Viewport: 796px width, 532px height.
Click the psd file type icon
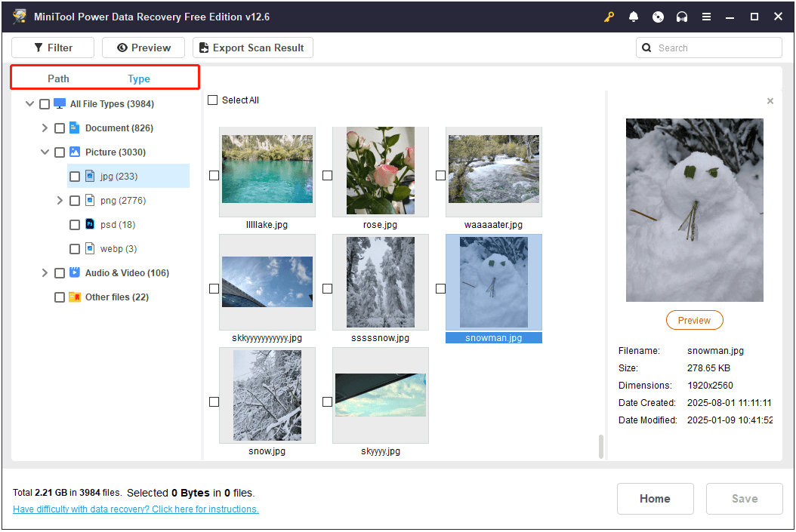90,225
